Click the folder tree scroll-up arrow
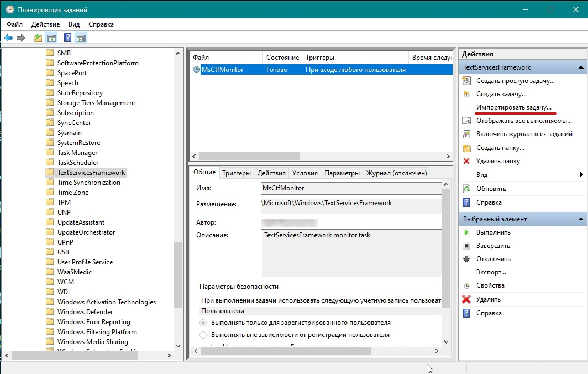Image resolution: width=588 pixels, height=374 pixels. [x=178, y=53]
